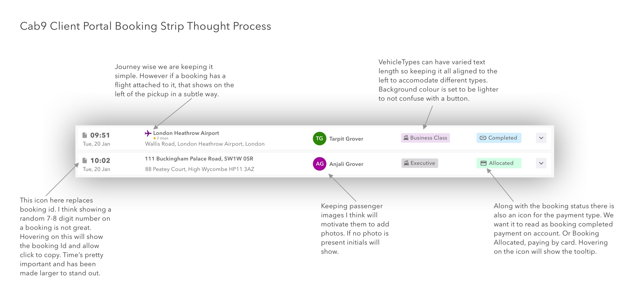Click the 111 Buckingham Palace Road pickup address
This screenshot has height=293, width=644.
(x=199, y=159)
